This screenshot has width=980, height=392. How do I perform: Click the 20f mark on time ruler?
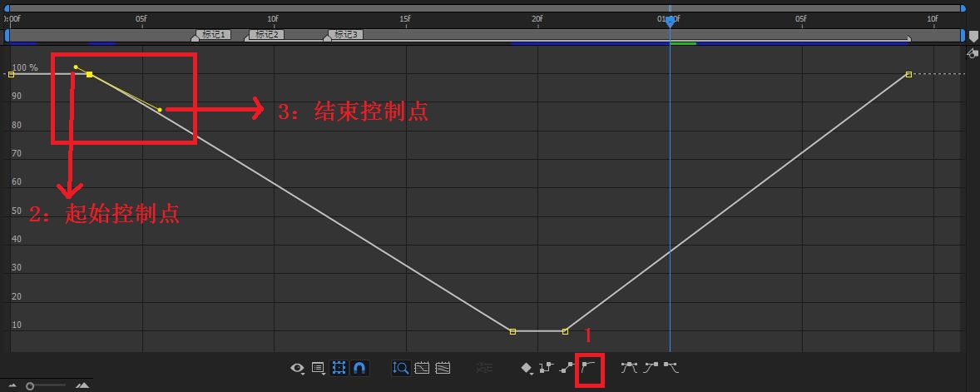click(537, 19)
